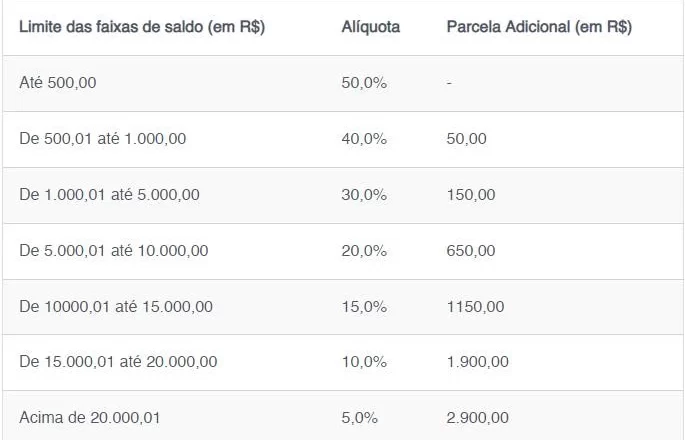The height and width of the screenshot is (440, 685).
Task: Click the 50,0% rate cell
Action: (364, 83)
